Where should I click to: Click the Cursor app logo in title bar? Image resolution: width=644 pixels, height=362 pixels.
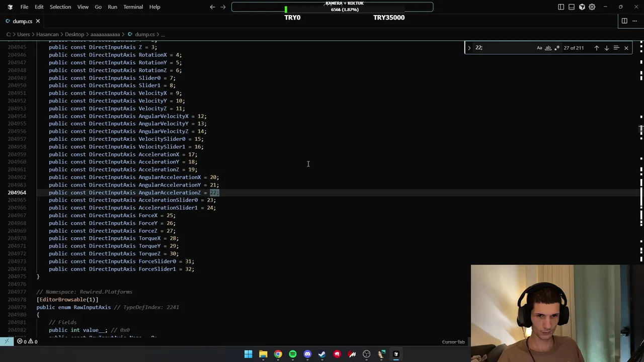[x=10, y=7]
